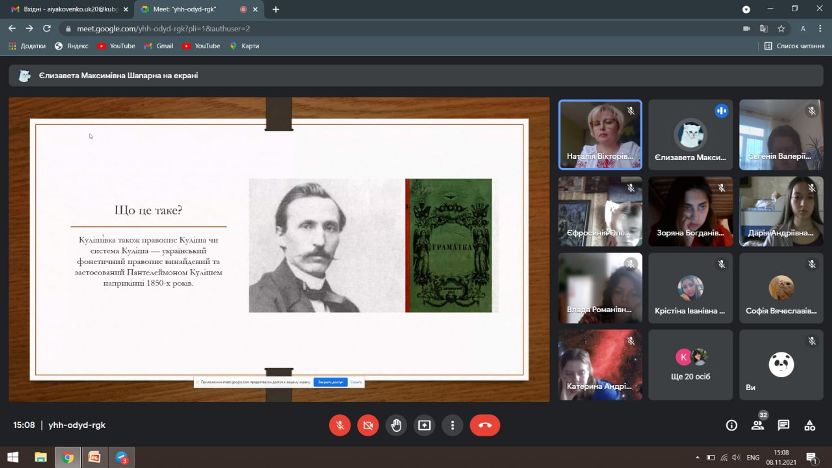832x468 pixels.
Task: Toggle the microphone mute button
Action: point(340,425)
